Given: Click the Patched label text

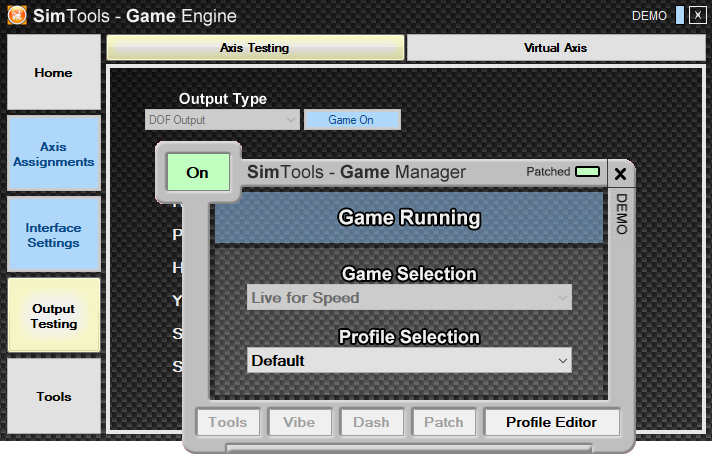Looking at the screenshot, I should point(548,172).
